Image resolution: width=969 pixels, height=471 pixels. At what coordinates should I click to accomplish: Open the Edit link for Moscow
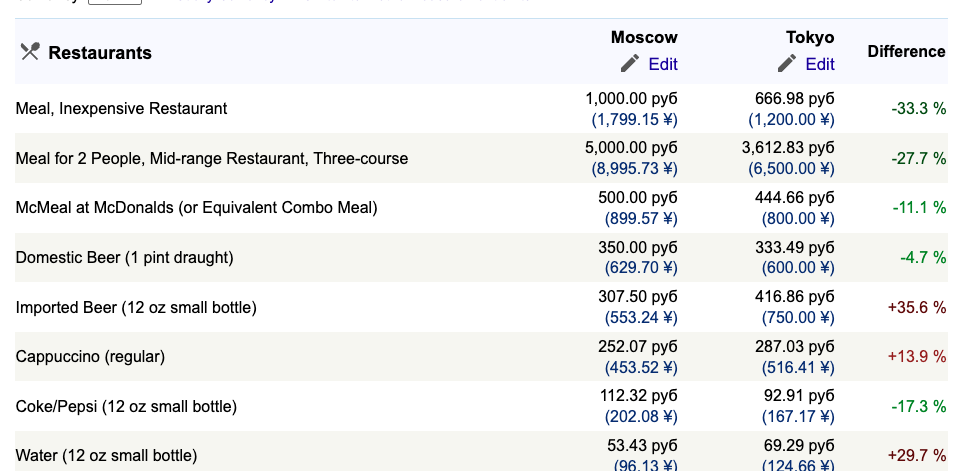pyautogui.click(x=663, y=64)
